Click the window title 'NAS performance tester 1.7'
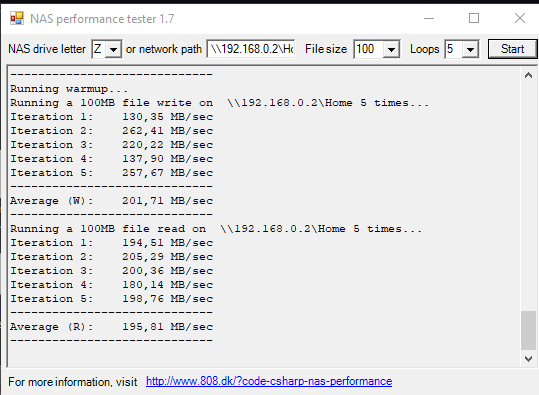This screenshot has width=539, height=395. pyautogui.click(x=102, y=19)
